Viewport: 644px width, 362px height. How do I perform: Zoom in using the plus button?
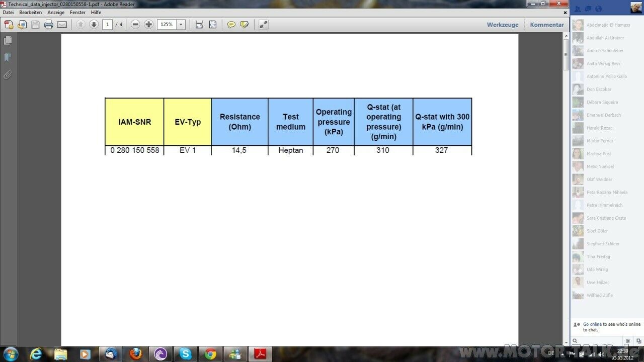pyautogui.click(x=148, y=25)
